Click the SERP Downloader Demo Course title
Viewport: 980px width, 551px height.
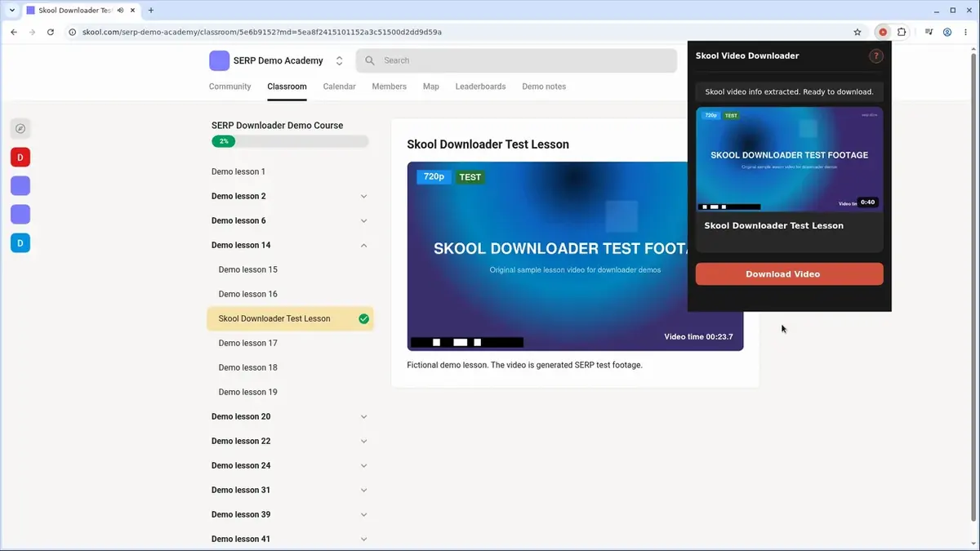[x=277, y=126]
